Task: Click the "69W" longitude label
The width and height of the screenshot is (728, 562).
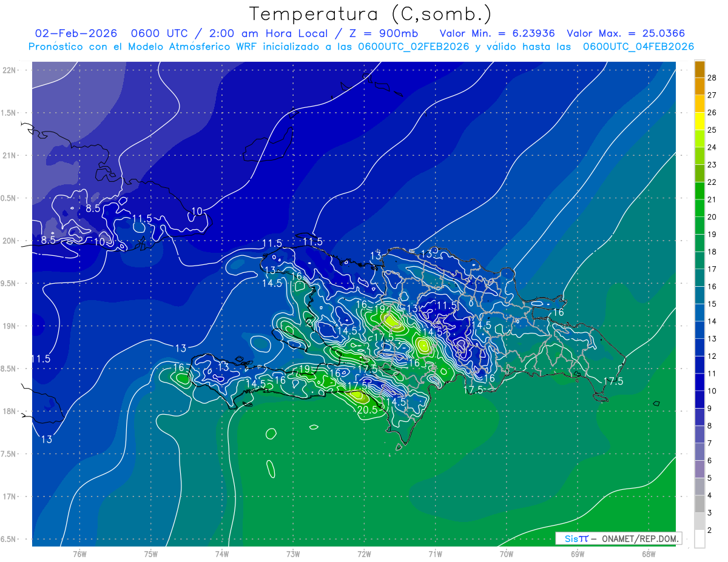Action: (x=578, y=554)
